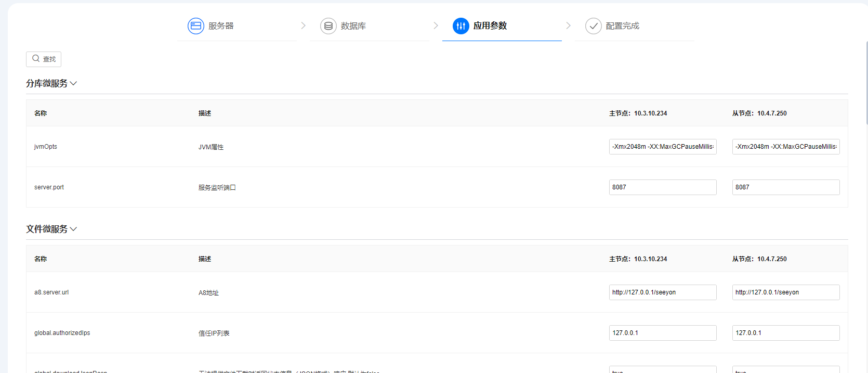868x373 pixels.
Task: Click server.port field for master node
Action: pyautogui.click(x=663, y=187)
